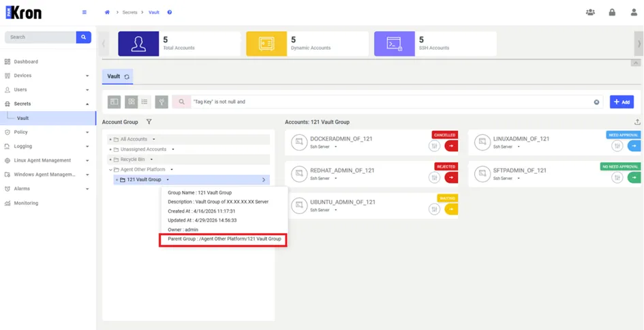Open the Secrets breadcrumb link
644x330 pixels.
pyautogui.click(x=129, y=12)
